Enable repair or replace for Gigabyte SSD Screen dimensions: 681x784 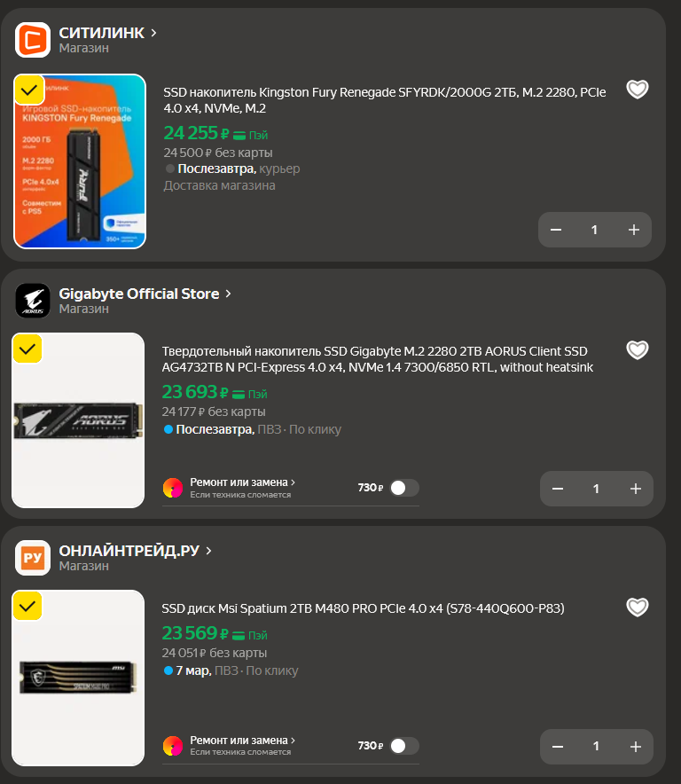[404, 488]
